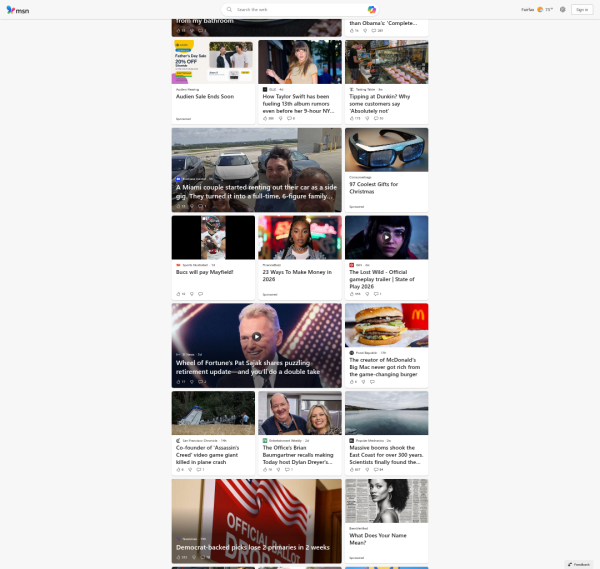600x569 pixels.
Task: Like the Democrat-backed picks primaries story
Action: coord(178,557)
